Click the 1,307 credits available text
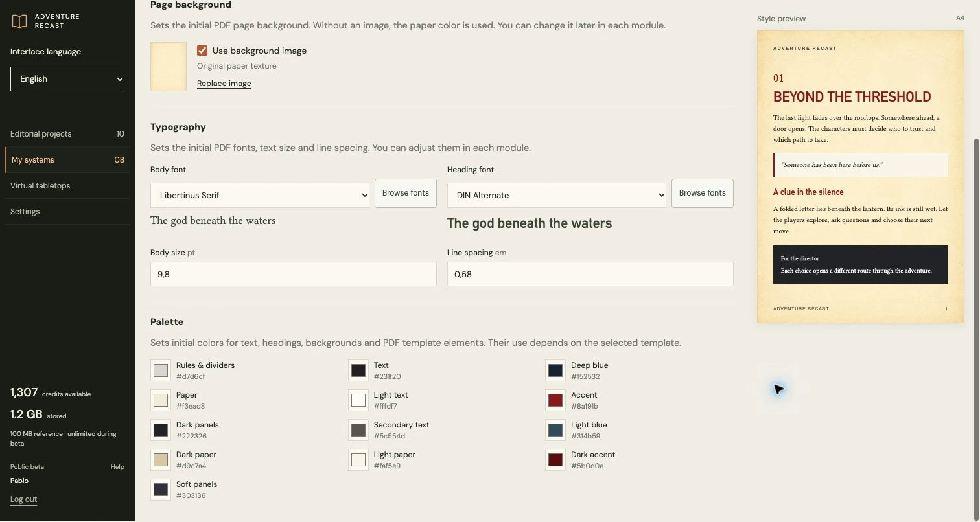The height and width of the screenshot is (522, 980). 51,392
